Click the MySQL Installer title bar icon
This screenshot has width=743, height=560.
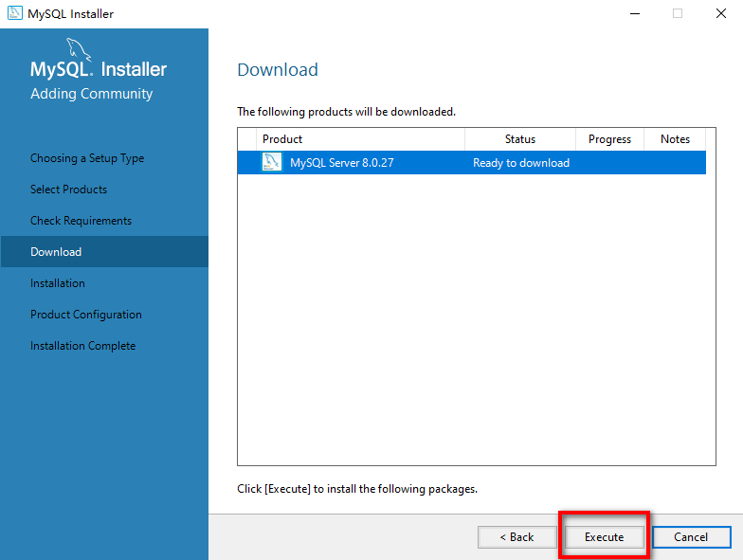[x=15, y=13]
